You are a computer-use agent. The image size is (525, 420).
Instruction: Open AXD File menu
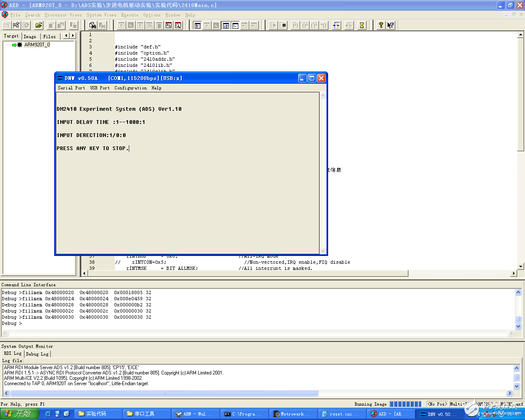[x=15, y=15]
